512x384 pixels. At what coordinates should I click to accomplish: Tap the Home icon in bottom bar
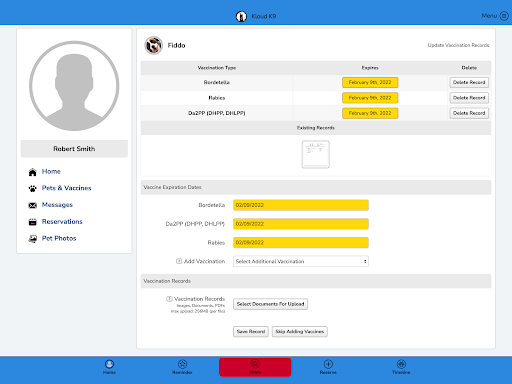tap(109, 364)
